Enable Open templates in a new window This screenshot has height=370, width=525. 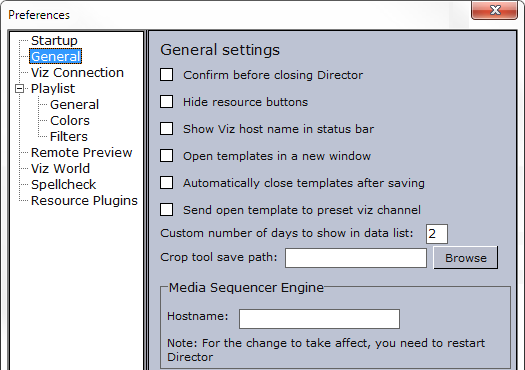point(167,156)
